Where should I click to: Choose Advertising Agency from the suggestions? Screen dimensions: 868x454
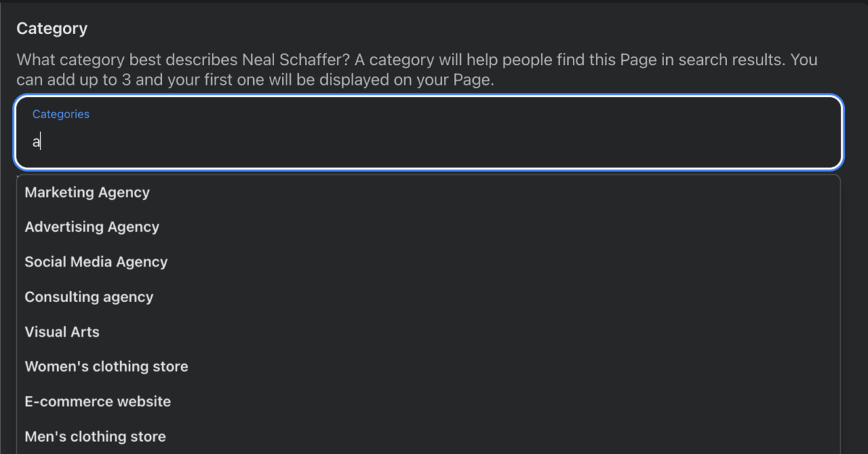coord(92,227)
